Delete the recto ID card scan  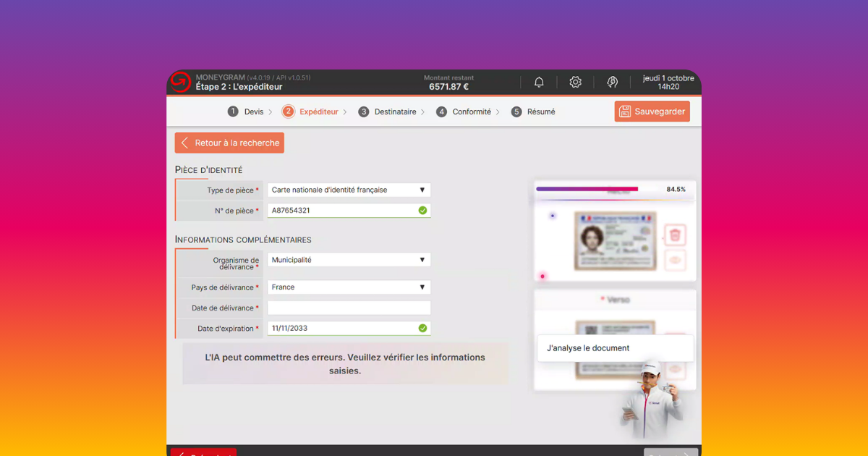pyautogui.click(x=675, y=235)
